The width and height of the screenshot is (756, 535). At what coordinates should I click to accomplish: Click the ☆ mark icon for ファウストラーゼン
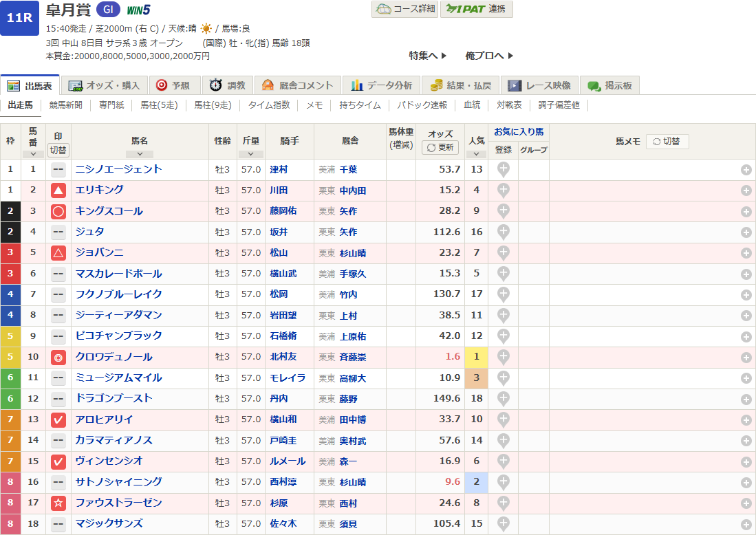58,503
